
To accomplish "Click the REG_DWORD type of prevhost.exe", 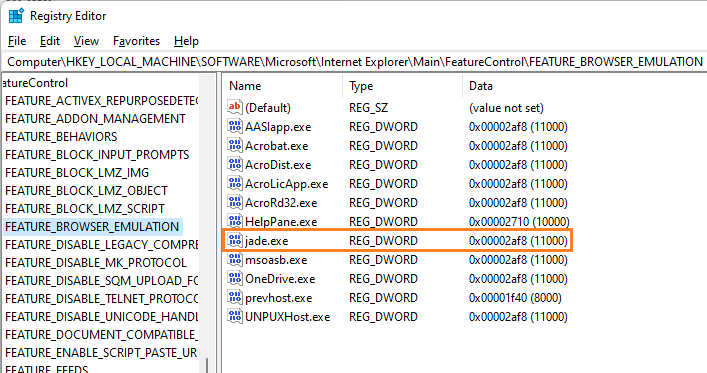I will (383, 298).
